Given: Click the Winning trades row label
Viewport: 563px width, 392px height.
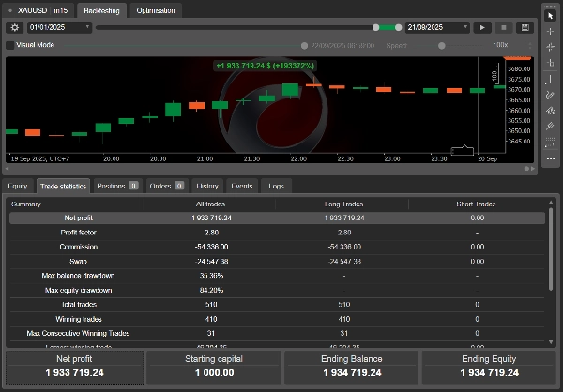Looking at the screenshot, I should click(x=78, y=319).
